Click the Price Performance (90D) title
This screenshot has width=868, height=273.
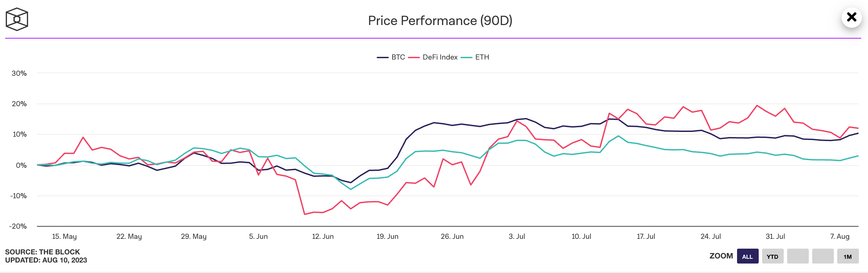click(440, 21)
